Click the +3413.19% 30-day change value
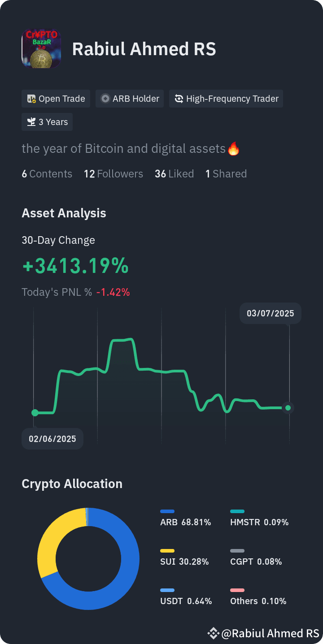The height and width of the screenshot is (644, 323). pyautogui.click(x=75, y=266)
